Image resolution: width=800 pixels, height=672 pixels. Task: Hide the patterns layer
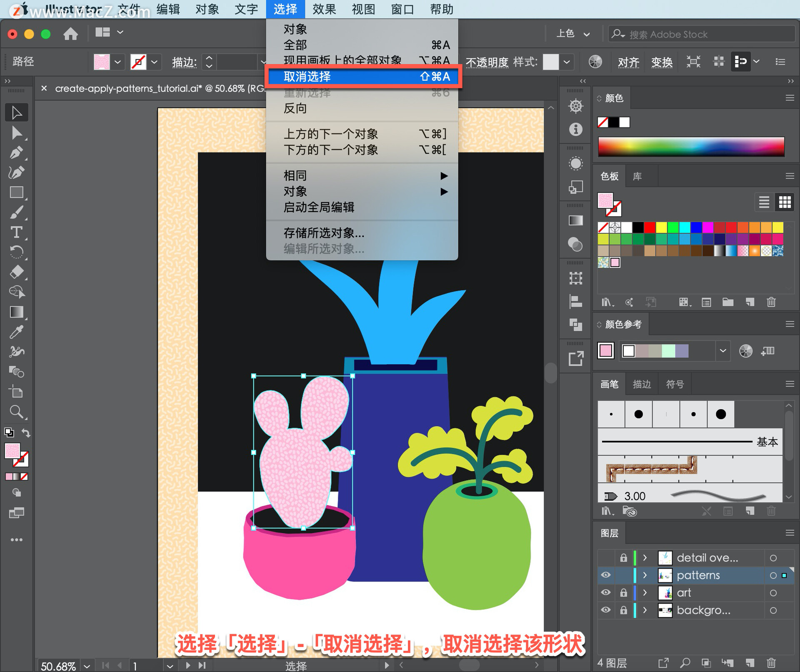(605, 575)
